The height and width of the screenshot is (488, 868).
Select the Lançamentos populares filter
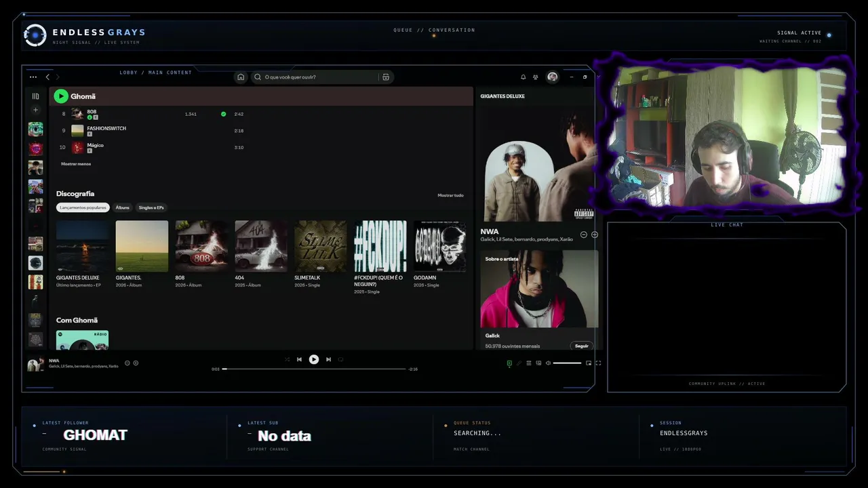[83, 207]
